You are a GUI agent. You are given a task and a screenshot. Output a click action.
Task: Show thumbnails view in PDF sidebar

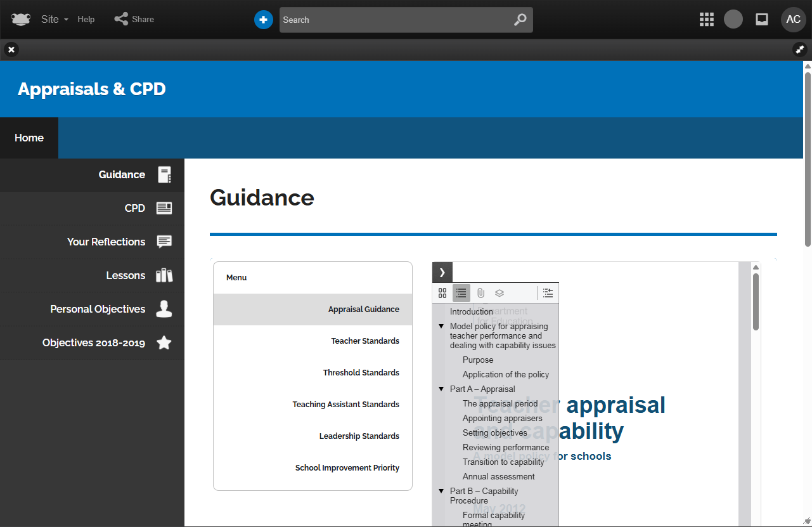tap(442, 293)
